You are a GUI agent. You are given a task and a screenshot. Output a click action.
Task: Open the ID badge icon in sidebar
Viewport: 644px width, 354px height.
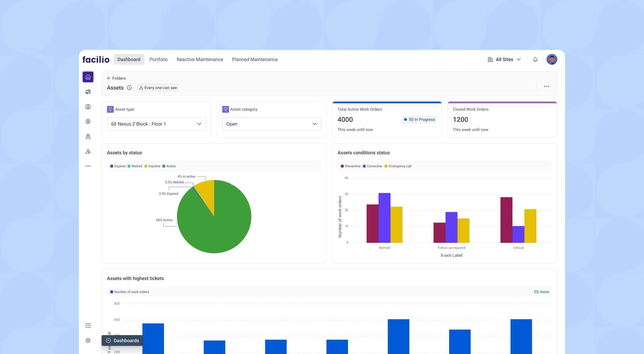(88, 106)
